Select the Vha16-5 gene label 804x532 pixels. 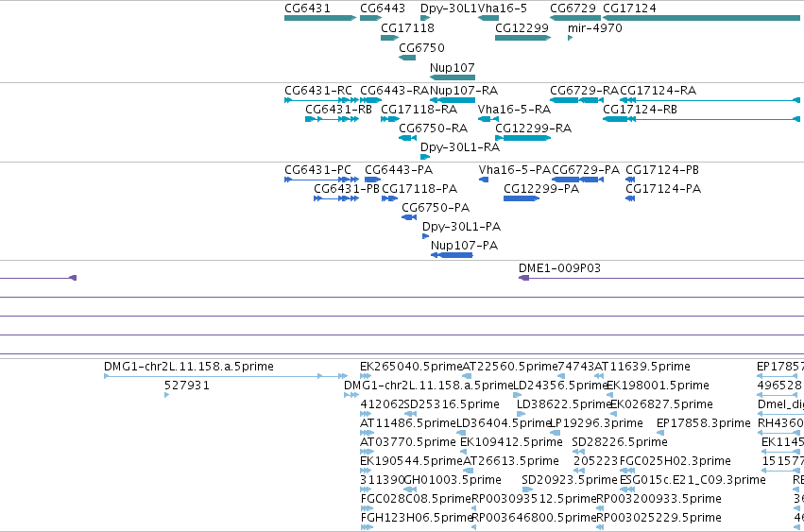pos(502,9)
